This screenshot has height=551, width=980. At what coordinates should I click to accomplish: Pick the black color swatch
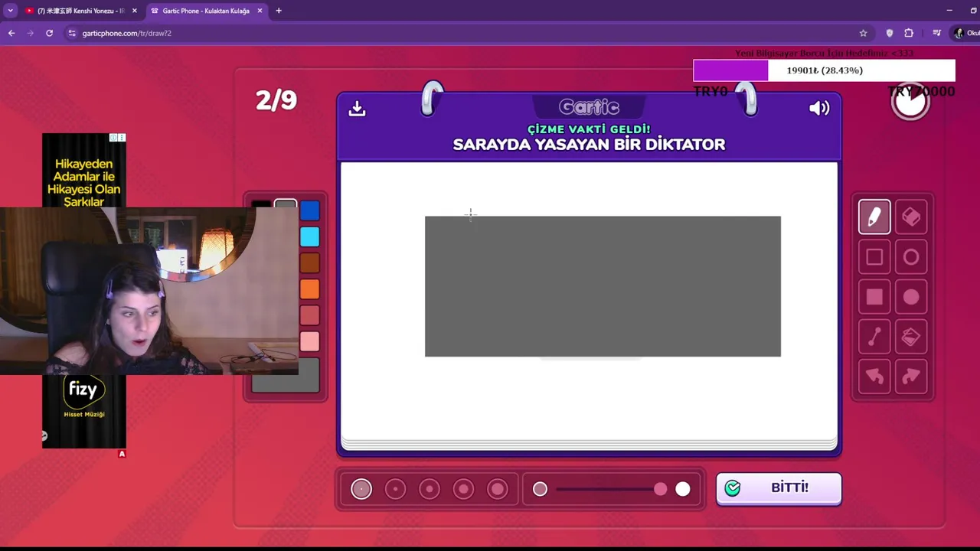tap(261, 204)
